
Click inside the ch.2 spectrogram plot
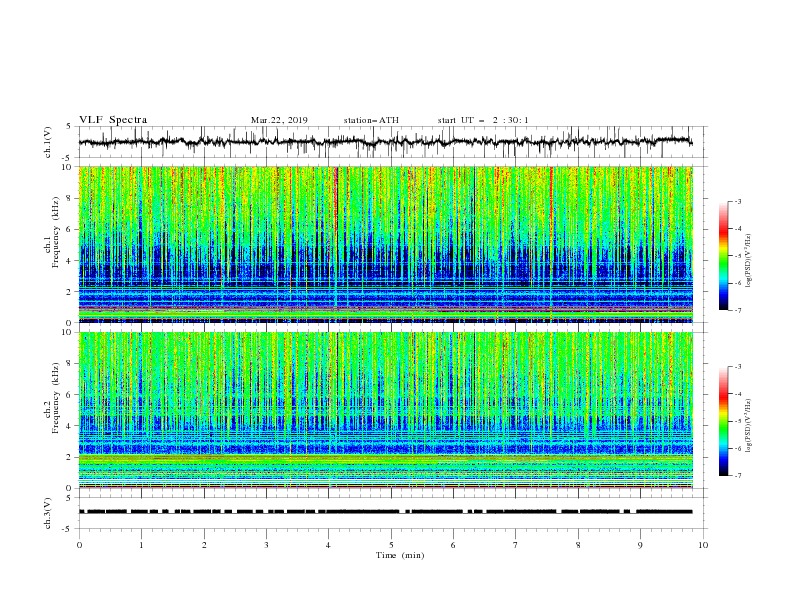[386, 410]
